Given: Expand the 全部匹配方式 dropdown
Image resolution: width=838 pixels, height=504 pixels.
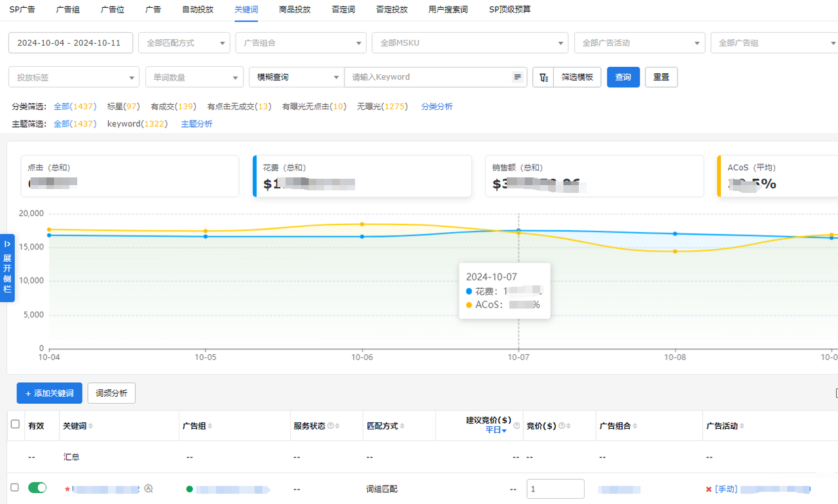Looking at the screenshot, I should [x=184, y=43].
